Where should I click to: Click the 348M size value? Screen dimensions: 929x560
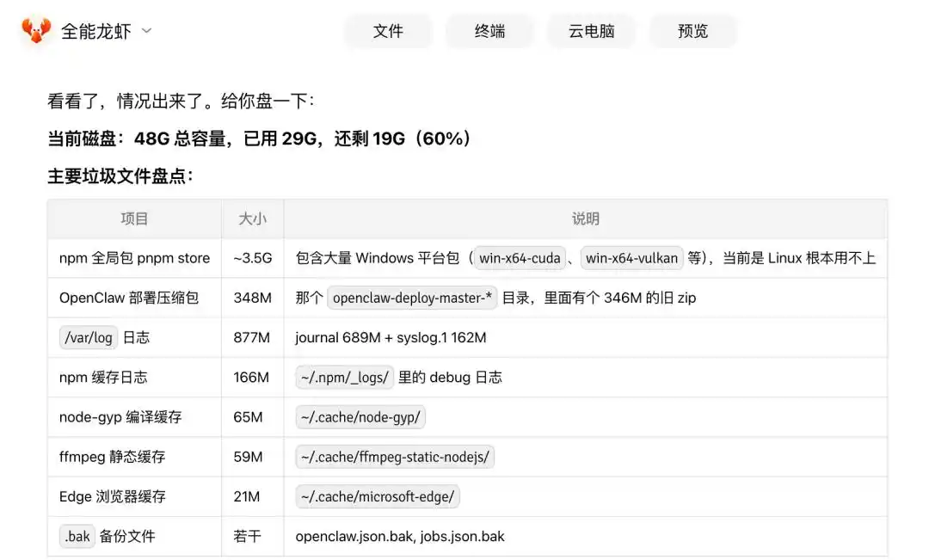click(252, 298)
